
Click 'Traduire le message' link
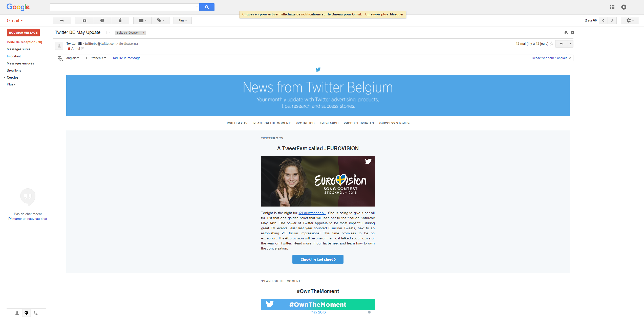pos(126,58)
